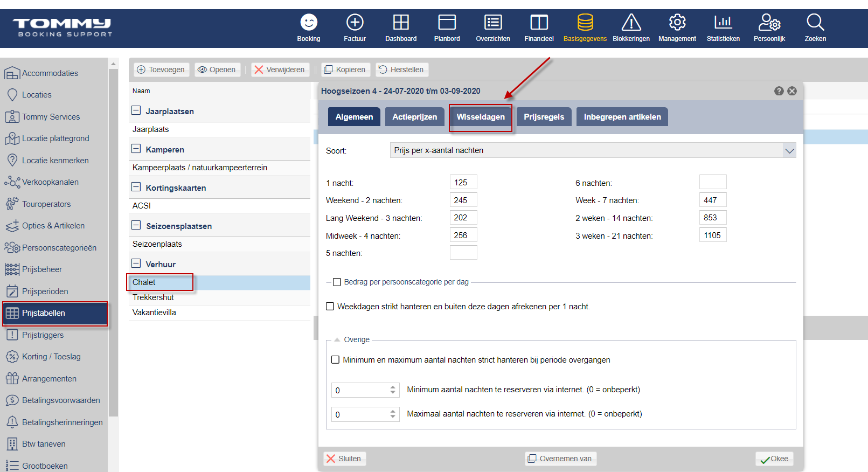Screen dimensions: 868x472
Task: Open Locatie kenmerken in sidebar
Action: [x=55, y=161]
